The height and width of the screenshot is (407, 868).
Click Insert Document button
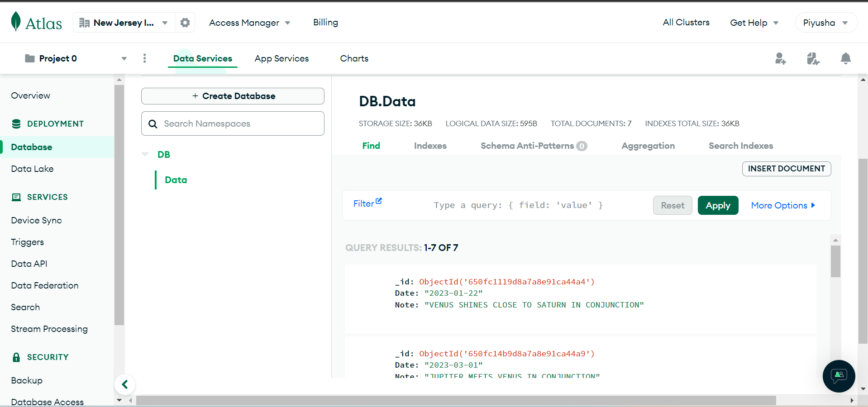coord(787,169)
